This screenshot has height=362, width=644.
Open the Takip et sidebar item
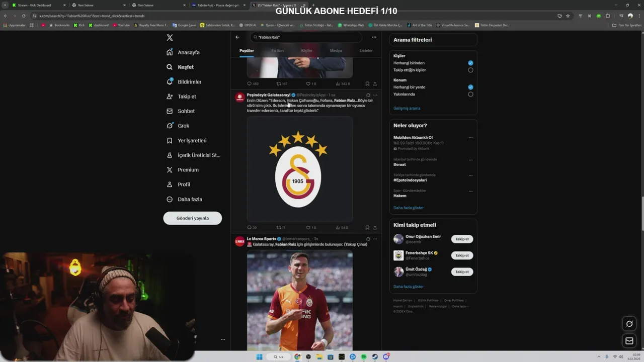coord(181,96)
